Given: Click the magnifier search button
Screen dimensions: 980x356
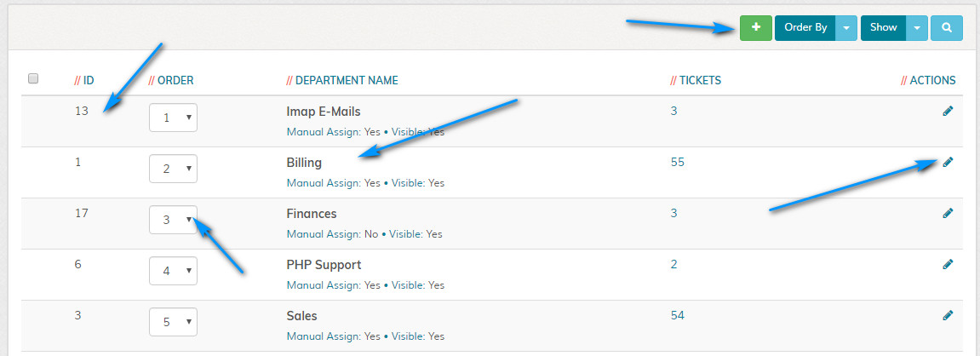Looking at the screenshot, I should pyautogui.click(x=946, y=27).
